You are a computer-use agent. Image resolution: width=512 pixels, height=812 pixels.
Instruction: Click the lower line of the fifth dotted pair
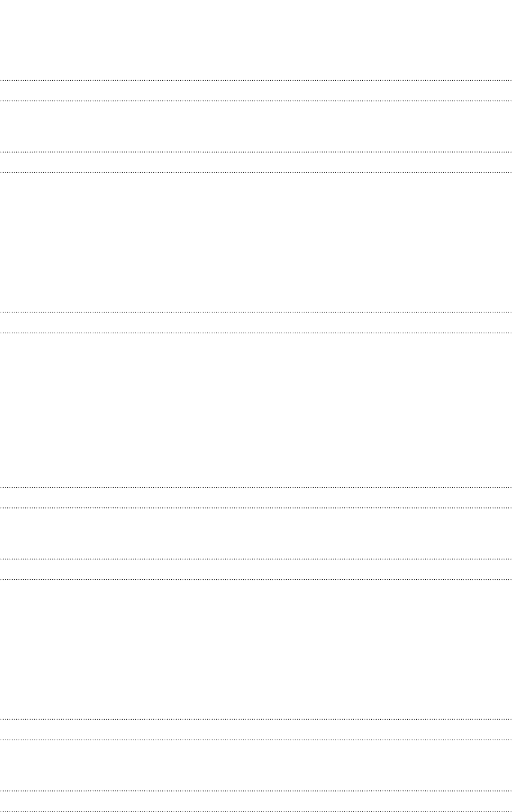(256, 579)
